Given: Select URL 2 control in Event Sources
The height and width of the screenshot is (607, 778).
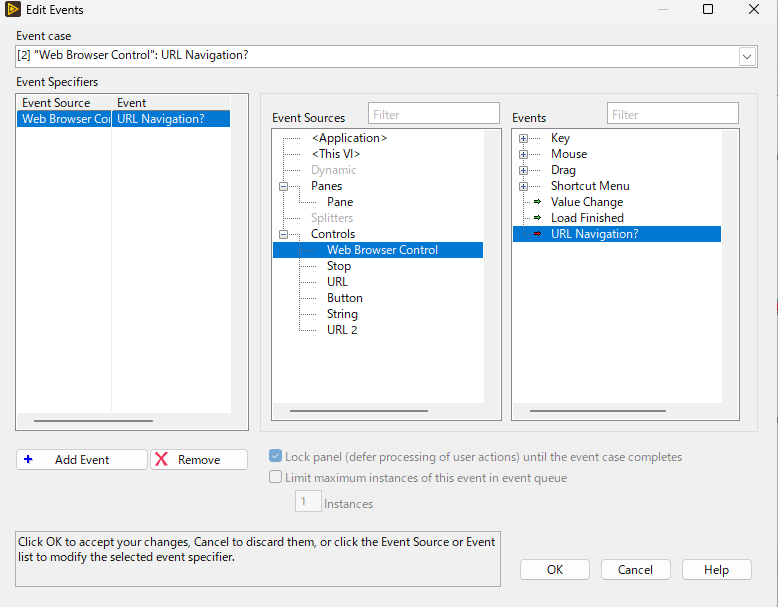Looking at the screenshot, I should (342, 330).
